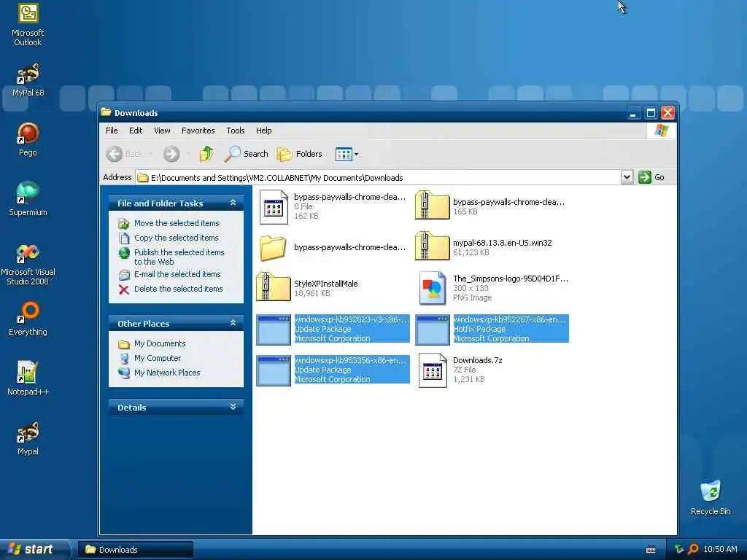Open the View menu

pyautogui.click(x=162, y=131)
